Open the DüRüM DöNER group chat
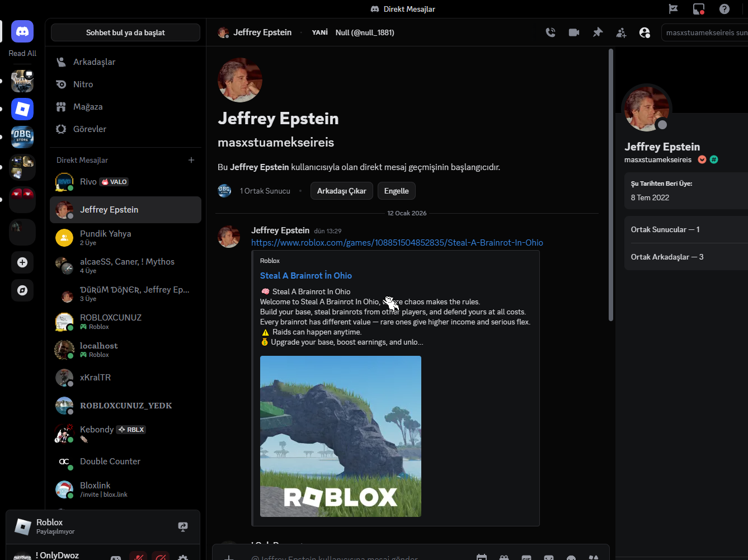 pyautogui.click(x=125, y=294)
